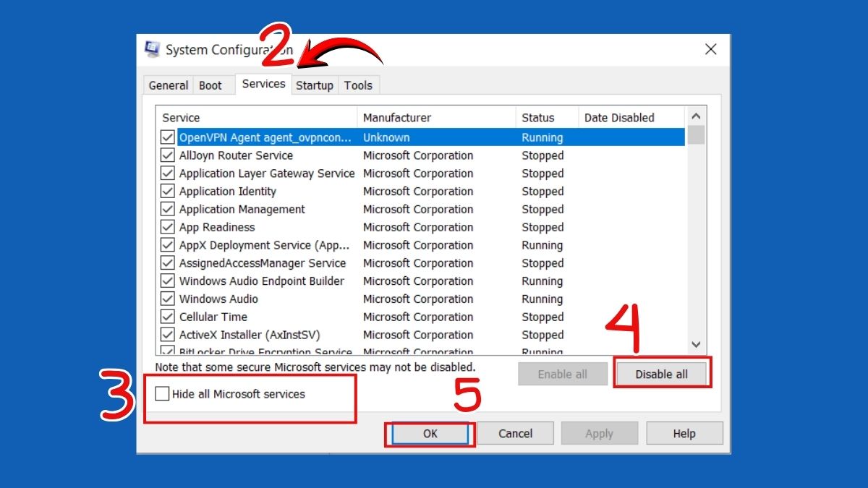Uncheck ActiveX Installer (AxInstSV)
The height and width of the screenshot is (488, 868).
tap(167, 334)
